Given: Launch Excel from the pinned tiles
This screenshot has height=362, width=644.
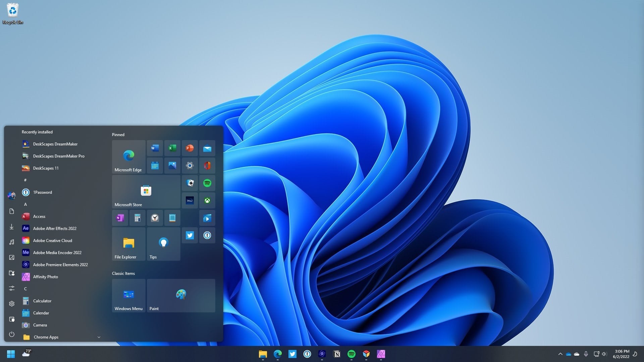Looking at the screenshot, I should click(x=172, y=148).
